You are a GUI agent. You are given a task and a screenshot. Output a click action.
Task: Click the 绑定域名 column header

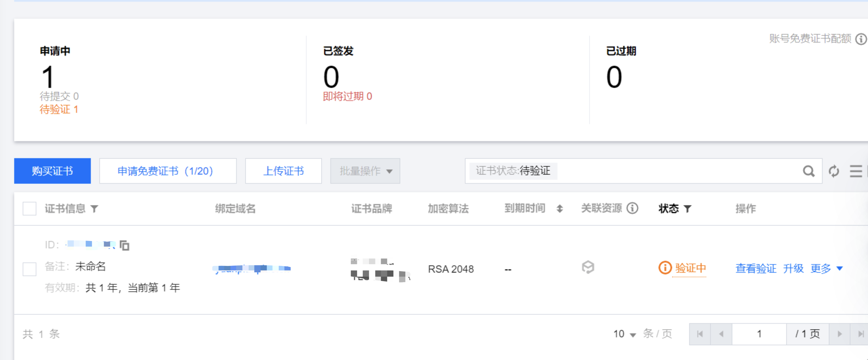point(236,209)
